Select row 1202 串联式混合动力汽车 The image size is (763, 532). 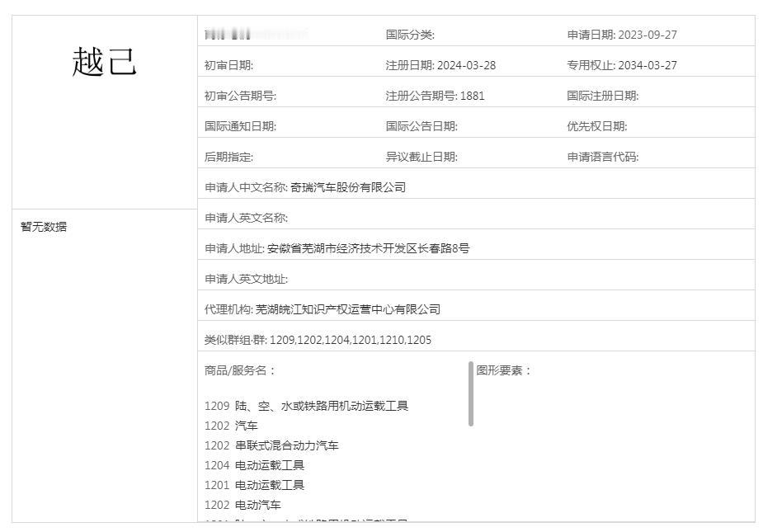(x=271, y=446)
